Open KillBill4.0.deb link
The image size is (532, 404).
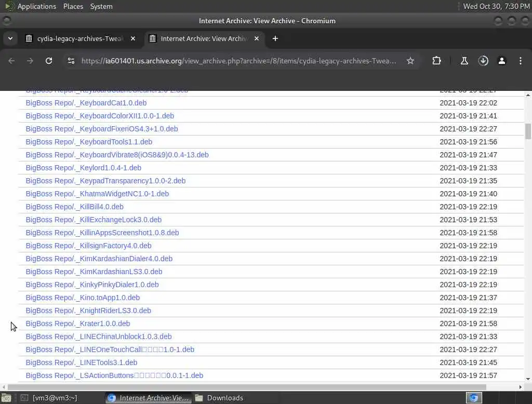click(75, 207)
